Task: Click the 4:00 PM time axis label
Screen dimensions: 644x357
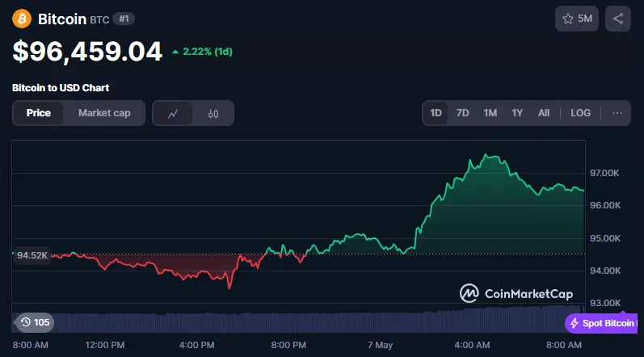Action: point(196,345)
